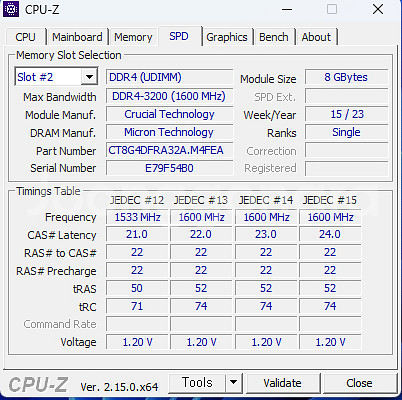
Task: Click the CAS# Latency 24.0 cell
Action: pos(330,234)
